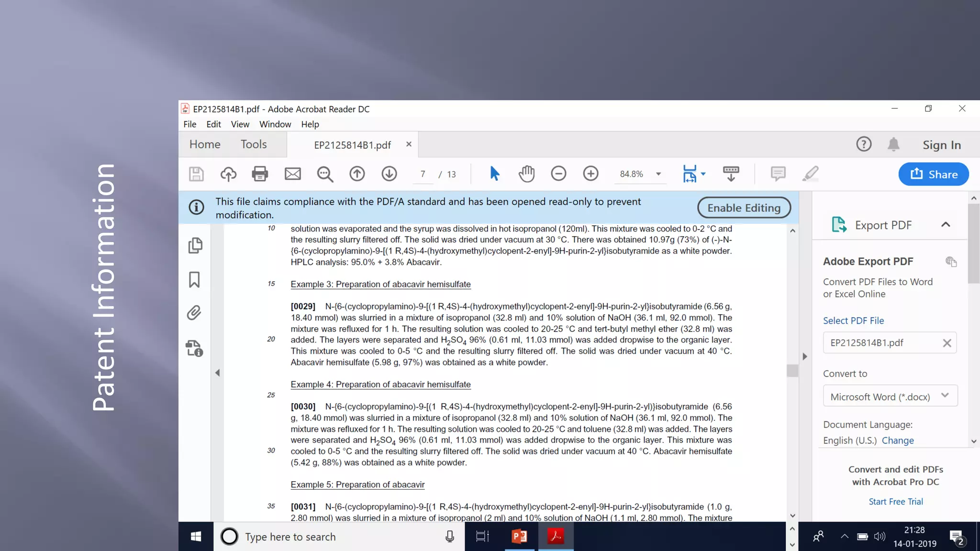The width and height of the screenshot is (980, 551).
Task: Open the View menu
Action: point(240,124)
